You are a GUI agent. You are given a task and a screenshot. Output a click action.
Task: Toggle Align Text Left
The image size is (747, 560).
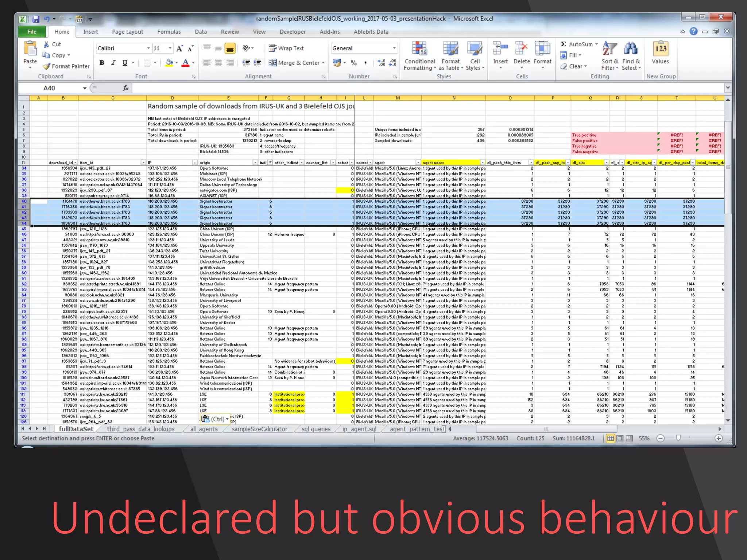[x=207, y=63]
